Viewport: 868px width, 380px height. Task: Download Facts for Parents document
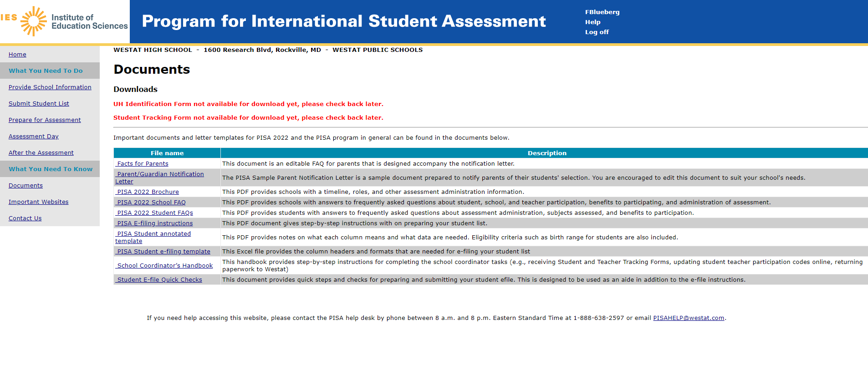point(142,163)
